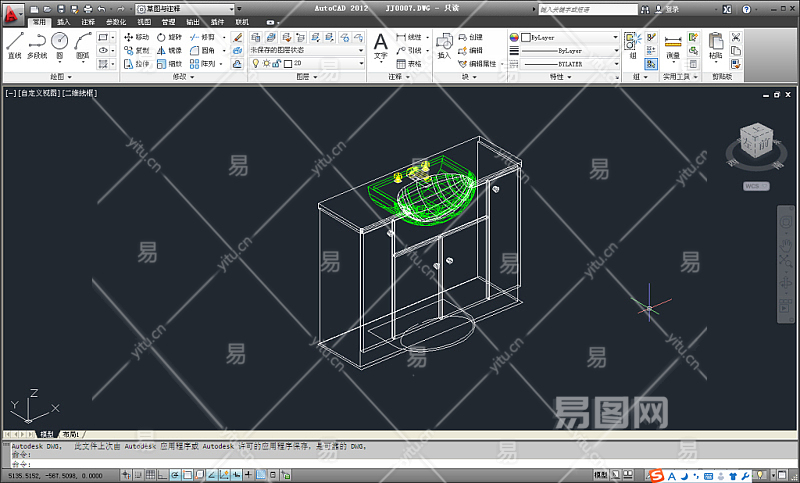Image resolution: width=800 pixels, height=483 pixels.
Task: Open the workspace selector dropdown
Action: 184,9
